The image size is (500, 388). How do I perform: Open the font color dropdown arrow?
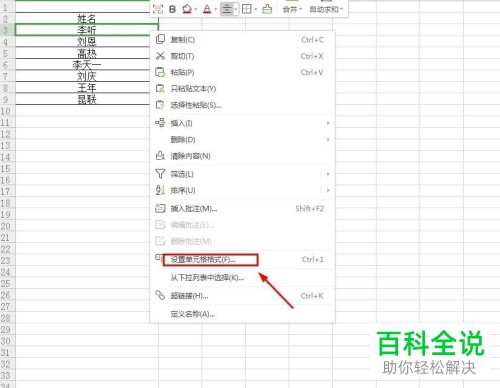[215, 9]
